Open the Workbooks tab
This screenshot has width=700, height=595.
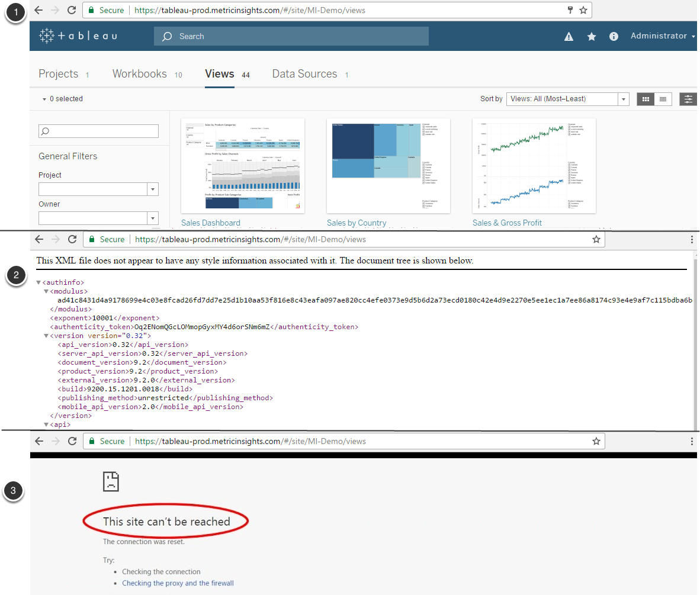click(x=140, y=74)
